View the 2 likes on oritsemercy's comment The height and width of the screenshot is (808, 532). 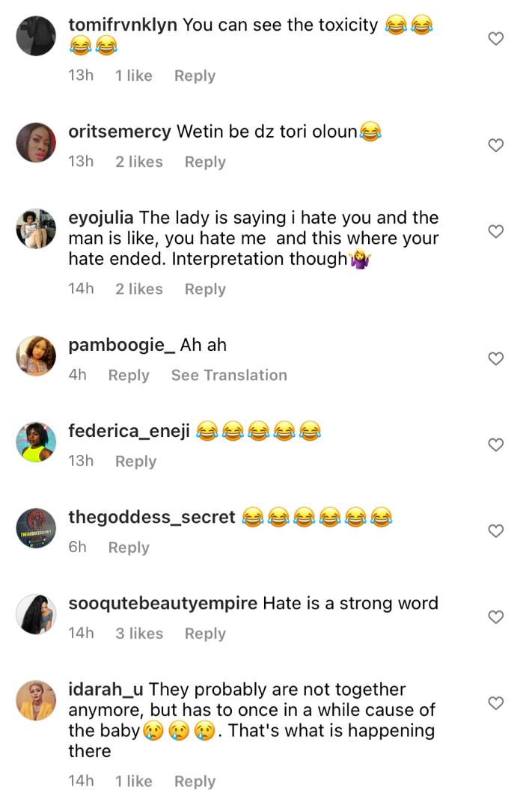coord(138,162)
